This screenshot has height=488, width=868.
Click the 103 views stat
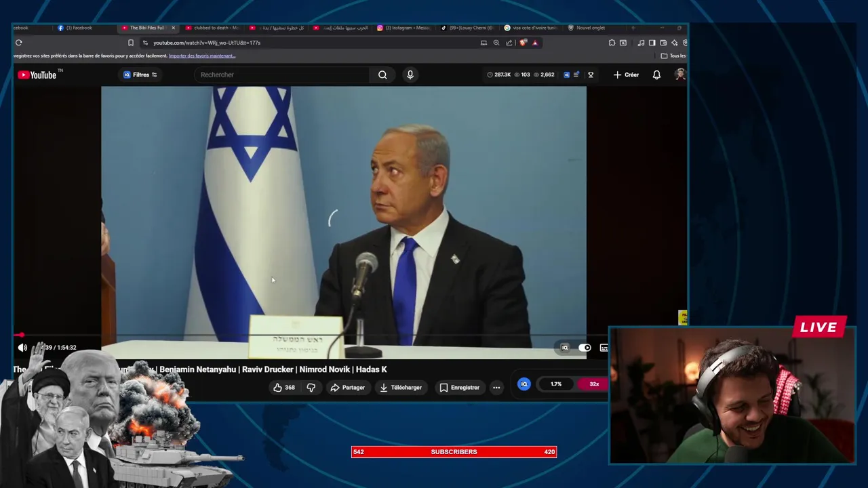[x=522, y=75]
